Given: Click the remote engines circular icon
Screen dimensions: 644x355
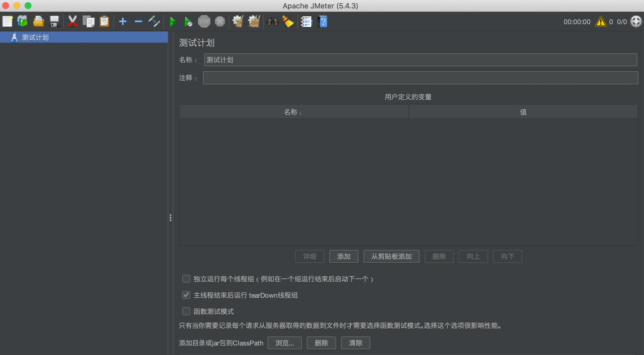Looking at the screenshot, I should pyautogui.click(x=636, y=22).
